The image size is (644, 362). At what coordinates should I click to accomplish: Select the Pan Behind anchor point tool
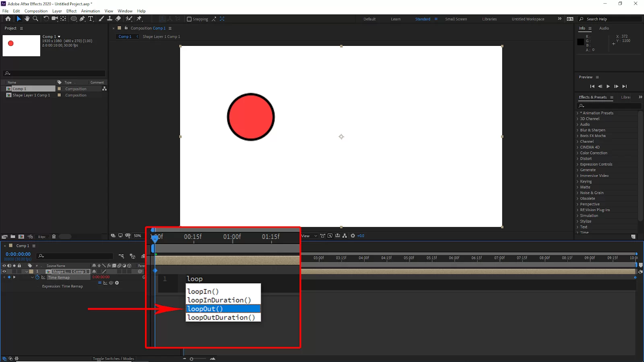(x=63, y=19)
